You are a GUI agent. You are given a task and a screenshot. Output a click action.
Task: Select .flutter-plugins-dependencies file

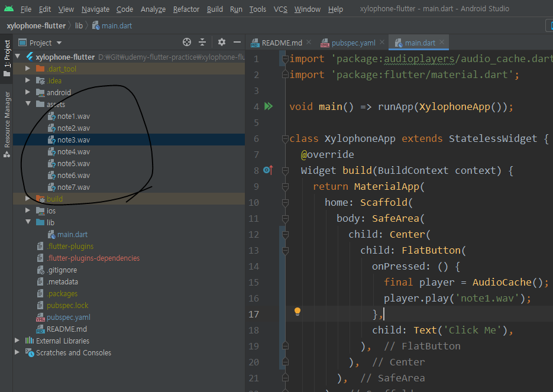point(93,258)
